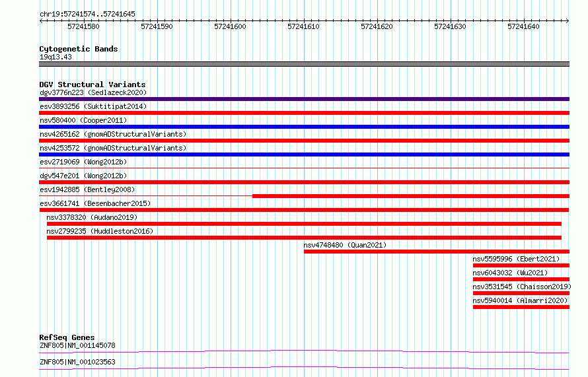This screenshot has width=588, height=377.
Task: Open variant nsv580400 (Cooper2011) label
Action: (83, 120)
